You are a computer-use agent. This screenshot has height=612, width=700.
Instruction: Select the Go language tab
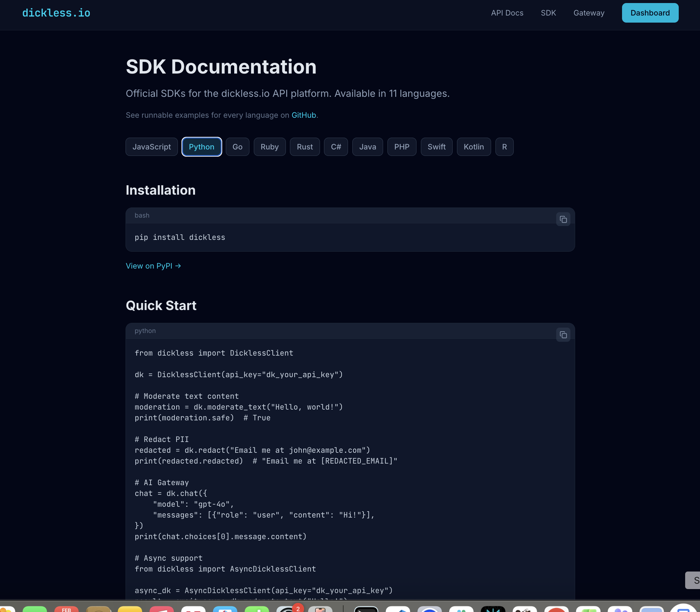[237, 146]
